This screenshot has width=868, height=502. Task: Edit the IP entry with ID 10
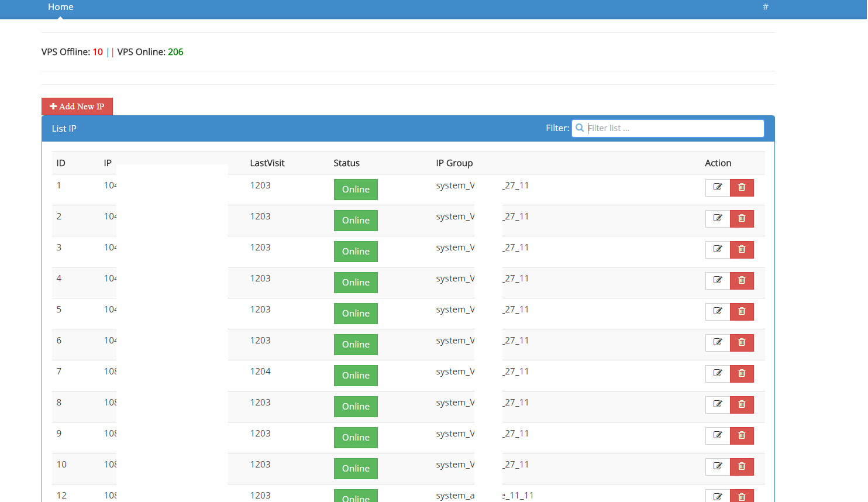coord(718,467)
